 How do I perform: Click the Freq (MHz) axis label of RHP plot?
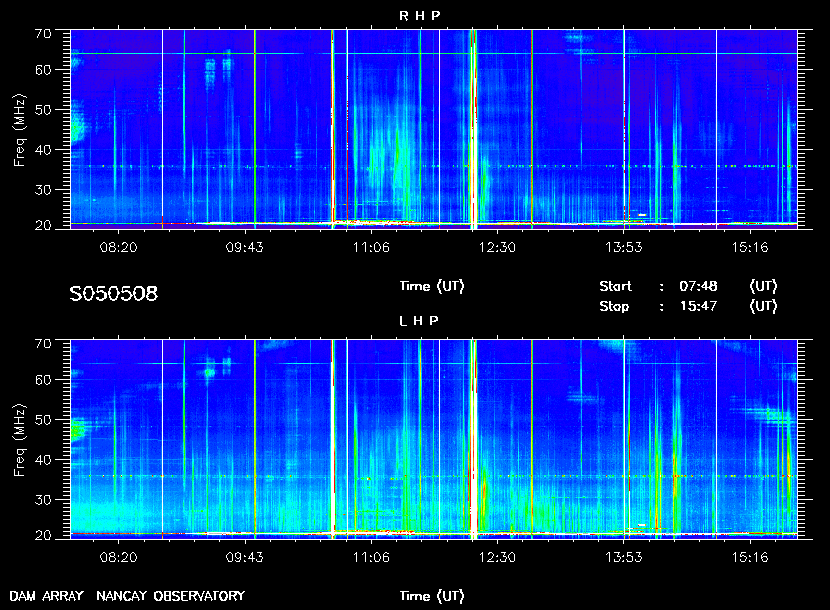(20, 131)
